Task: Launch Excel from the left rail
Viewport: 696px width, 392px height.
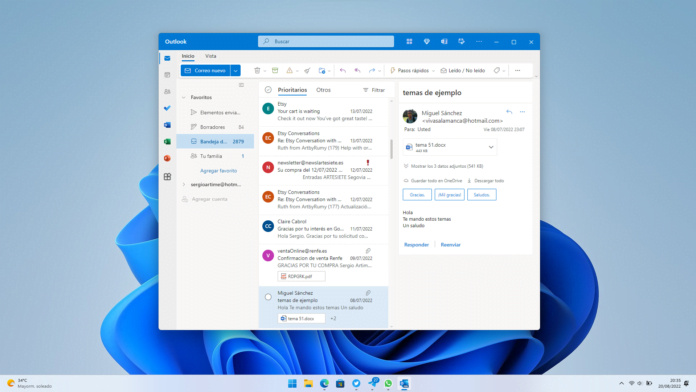Action: [167, 142]
